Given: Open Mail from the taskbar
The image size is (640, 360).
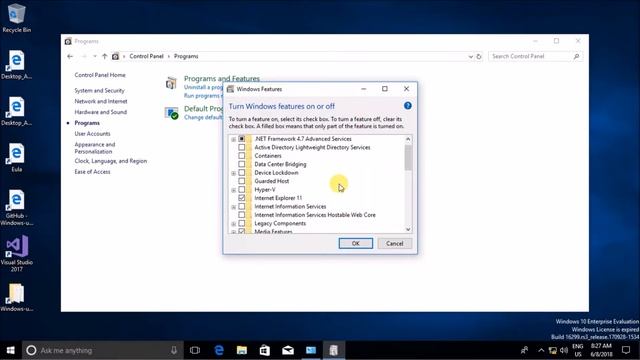Looking at the screenshot, I should (288, 350).
